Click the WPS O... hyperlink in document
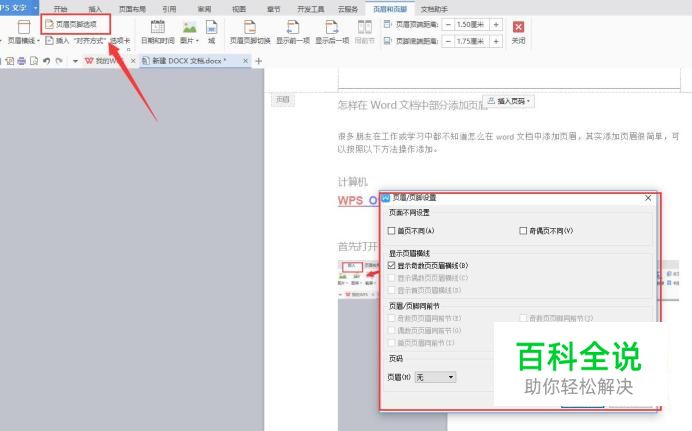Image resolution: width=692 pixels, height=431 pixels. pyautogui.click(x=357, y=200)
